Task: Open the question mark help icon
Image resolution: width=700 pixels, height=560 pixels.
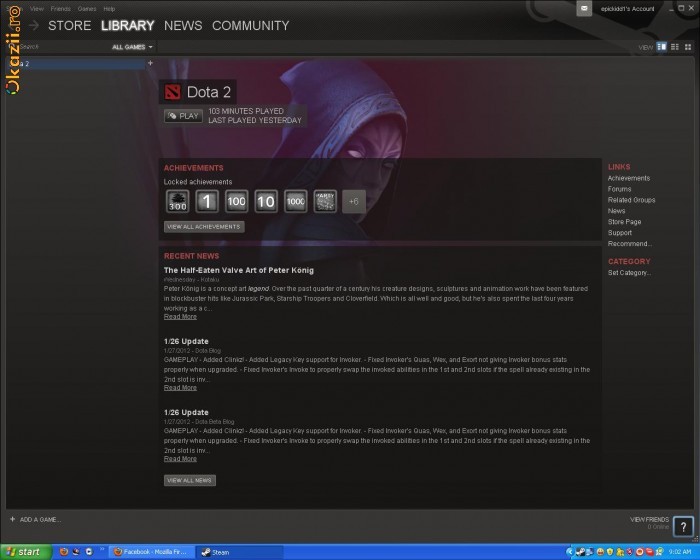Action: (x=683, y=527)
